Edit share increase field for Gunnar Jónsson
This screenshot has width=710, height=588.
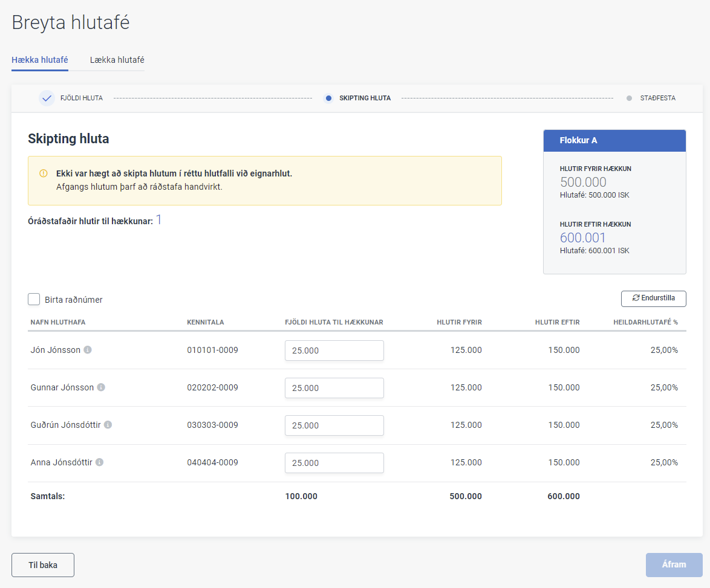334,388
